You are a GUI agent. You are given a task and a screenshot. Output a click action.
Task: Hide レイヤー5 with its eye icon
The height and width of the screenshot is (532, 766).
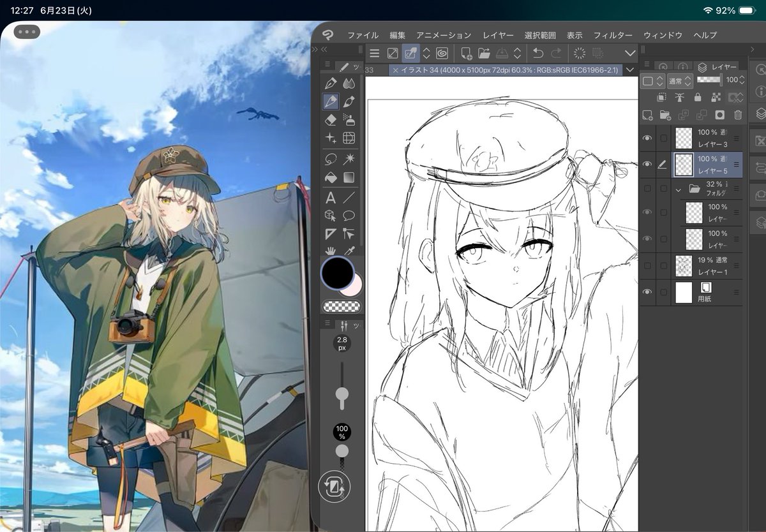click(x=647, y=164)
